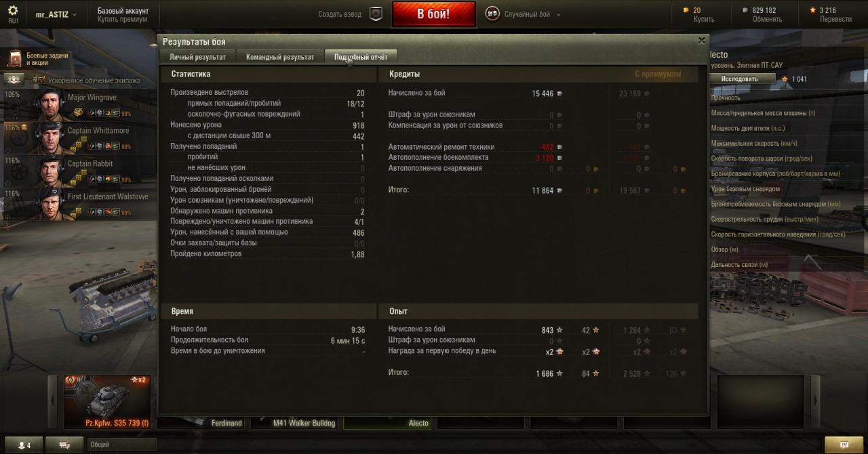The image size is (868, 454).
Task: Select the Pz.Kpfw. S35 739 (f) tank thumbnail
Action: click(x=107, y=401)
